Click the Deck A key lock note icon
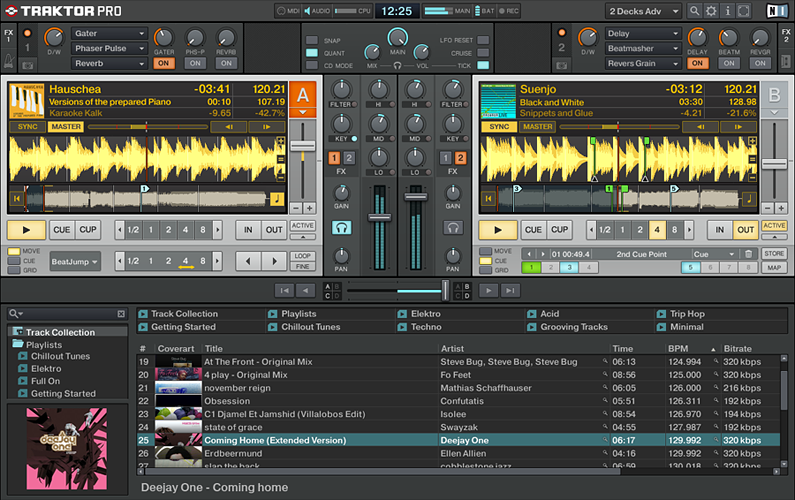Image resolution: width=795 pixels, height=500 pixels. [x=277, y=199]
